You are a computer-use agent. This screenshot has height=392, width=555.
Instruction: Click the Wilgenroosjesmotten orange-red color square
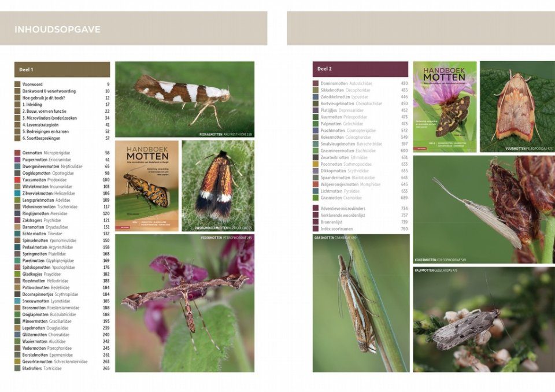[316, 184]
